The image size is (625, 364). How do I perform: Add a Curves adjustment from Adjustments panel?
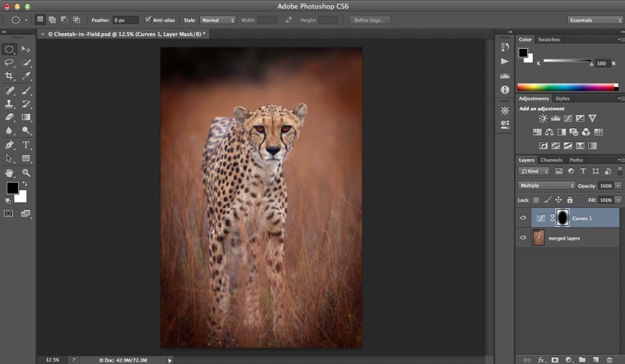point(568,118)
